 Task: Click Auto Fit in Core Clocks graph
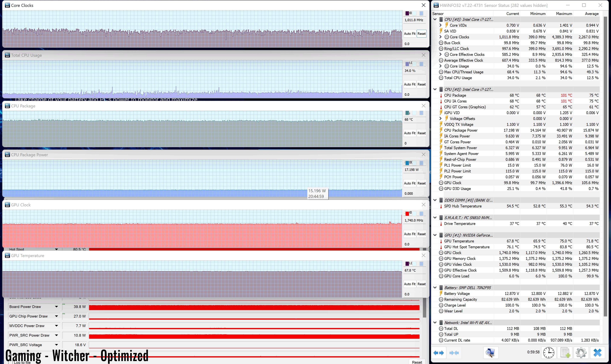click(409, 34)
